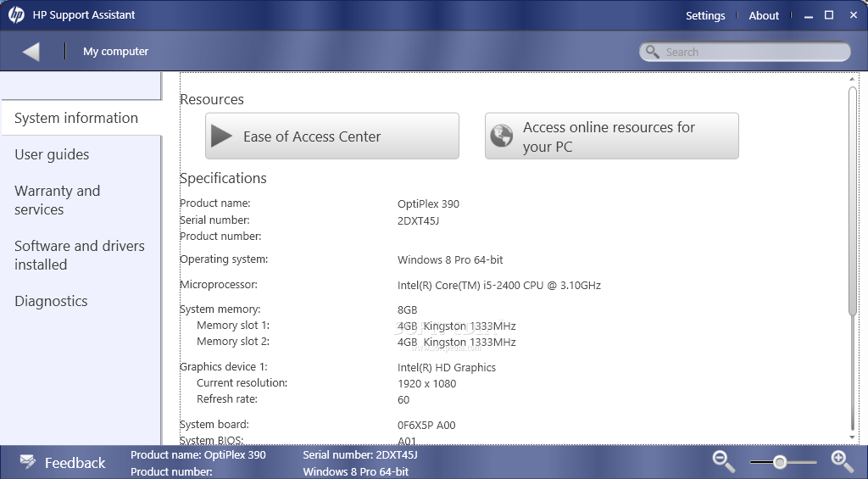Click the refresh rate value 60
Image resolution: width=868 pixels, height=479 pixels.
point(403,400)
